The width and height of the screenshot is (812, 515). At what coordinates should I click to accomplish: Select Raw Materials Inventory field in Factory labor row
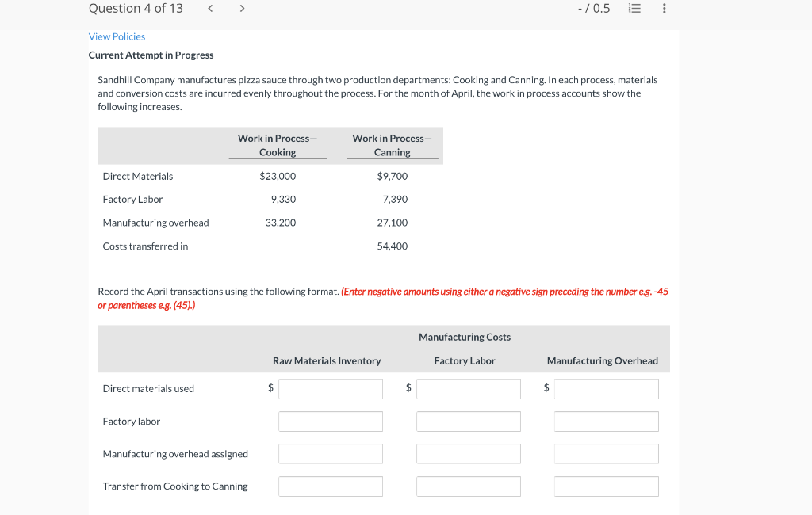click(331, 422)
